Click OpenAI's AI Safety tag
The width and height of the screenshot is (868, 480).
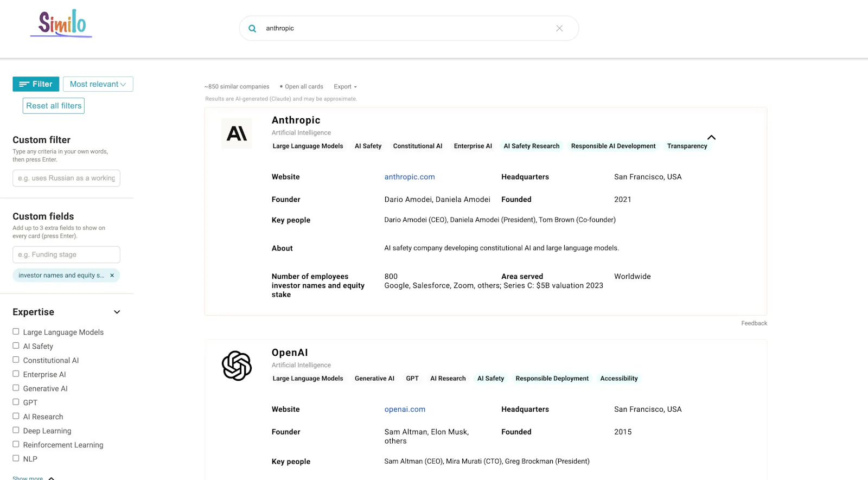click(490, 379)
